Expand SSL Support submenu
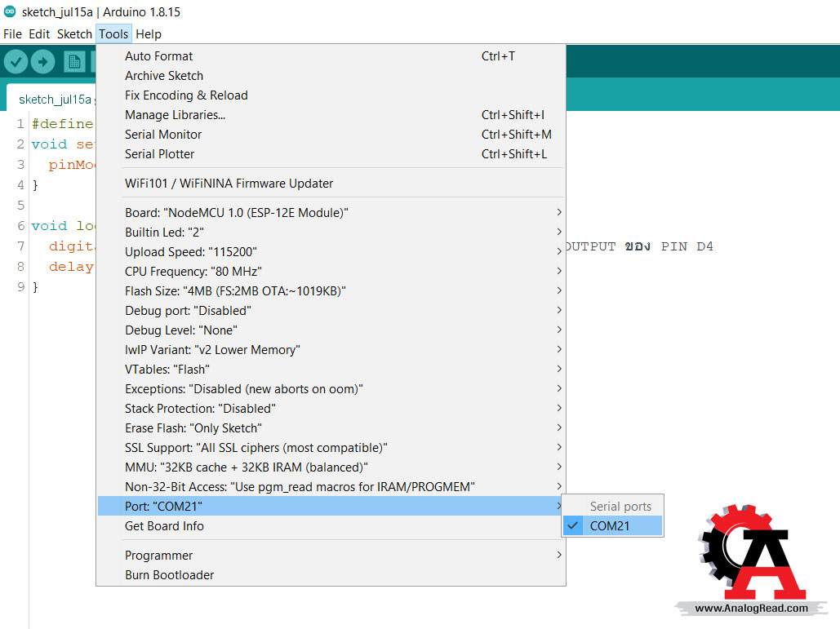Image resolution: width=840 pixels, height=629 pixels. [331, 448]
